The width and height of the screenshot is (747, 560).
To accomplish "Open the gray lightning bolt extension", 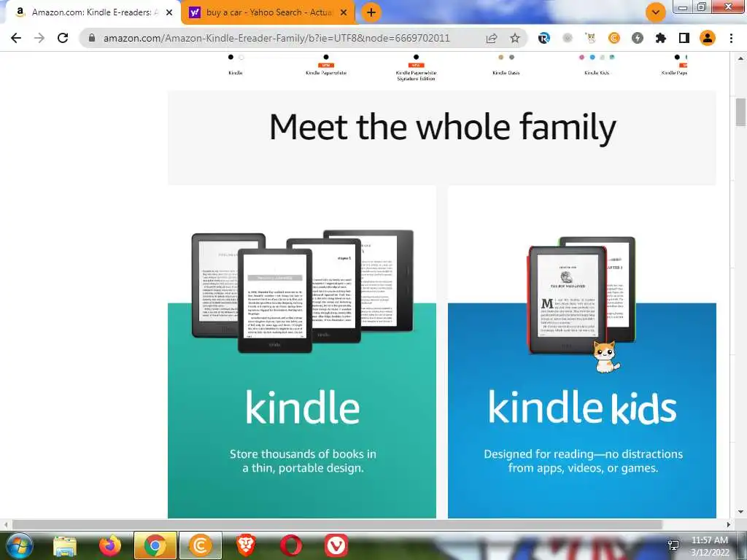I will click(637, 38).
